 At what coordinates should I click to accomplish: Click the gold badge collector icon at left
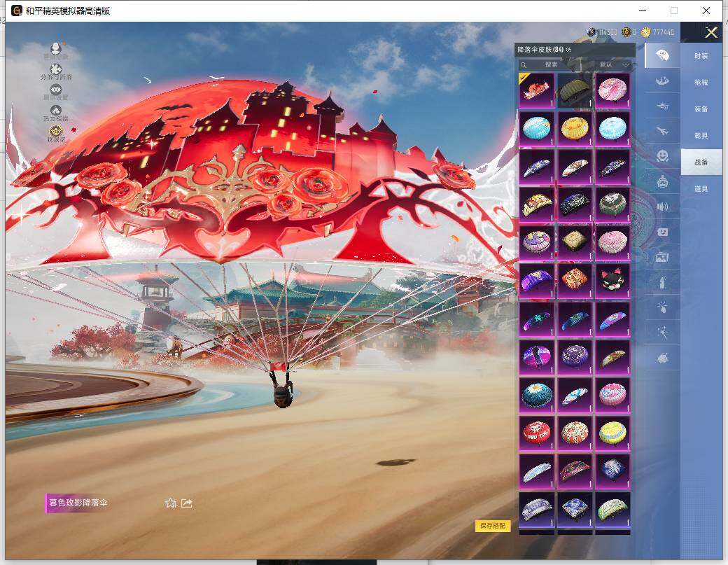pyautogui.click(x=56, y=131)
